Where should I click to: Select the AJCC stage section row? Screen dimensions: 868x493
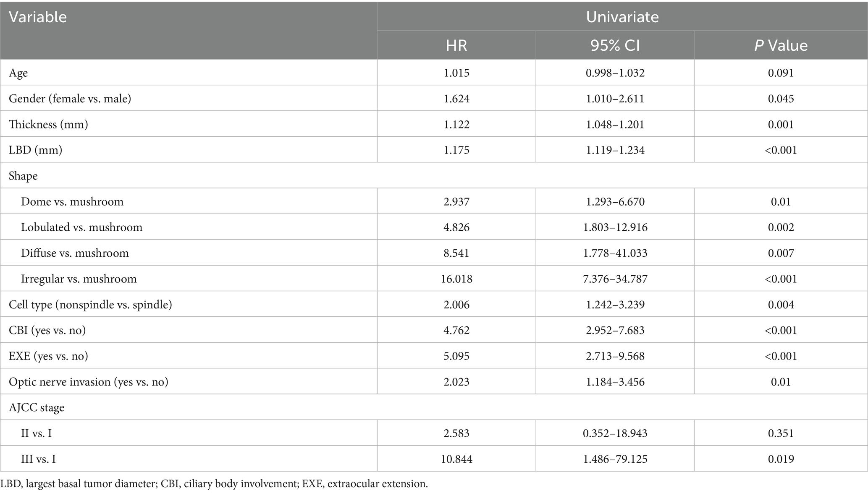coord(37,407)
